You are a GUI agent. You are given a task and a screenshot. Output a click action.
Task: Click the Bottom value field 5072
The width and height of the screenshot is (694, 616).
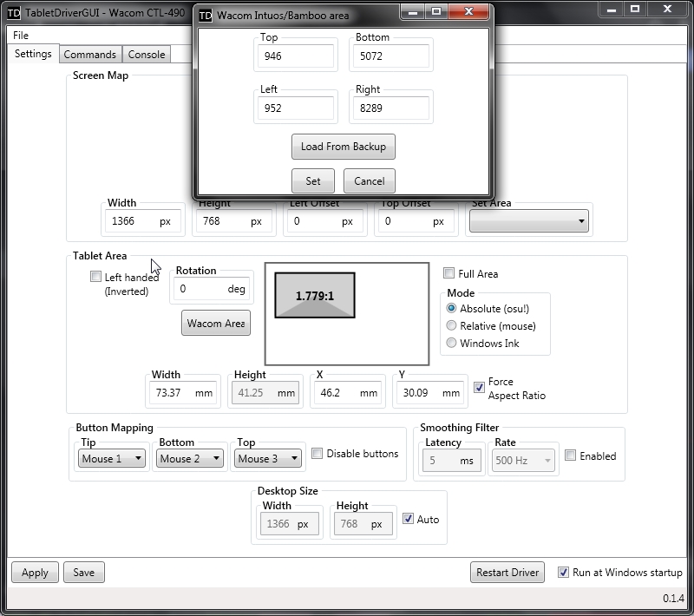pos(391,56)
